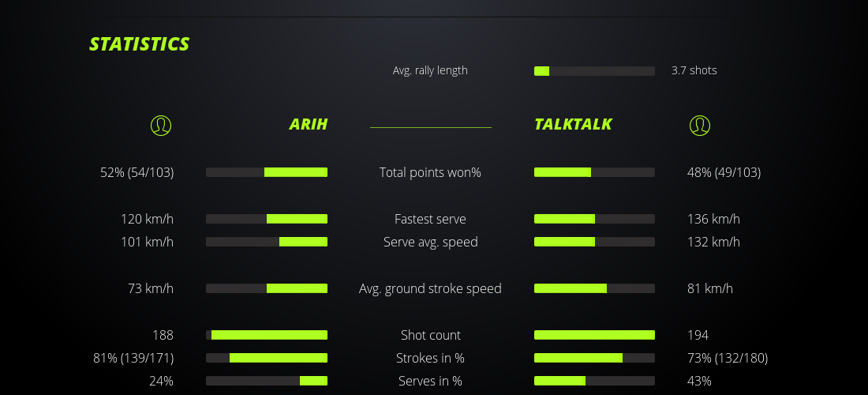Click ARIH's Serve avg. speed bar
This screenshot has height=395, width=868.
(267, 242)
